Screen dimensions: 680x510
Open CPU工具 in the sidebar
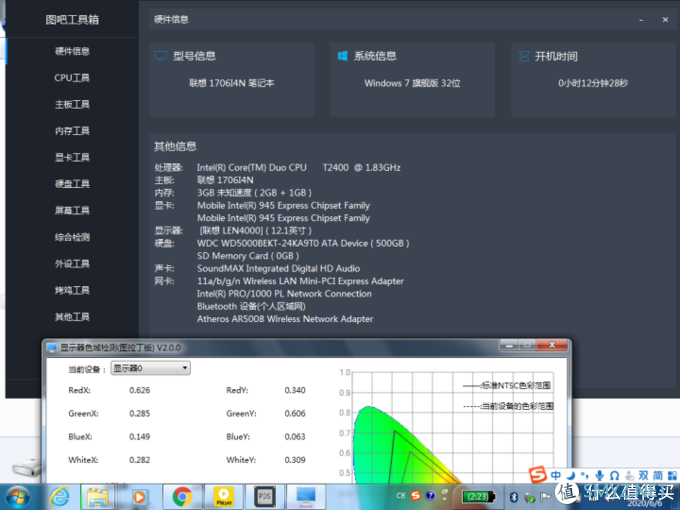tap(72, 78)
